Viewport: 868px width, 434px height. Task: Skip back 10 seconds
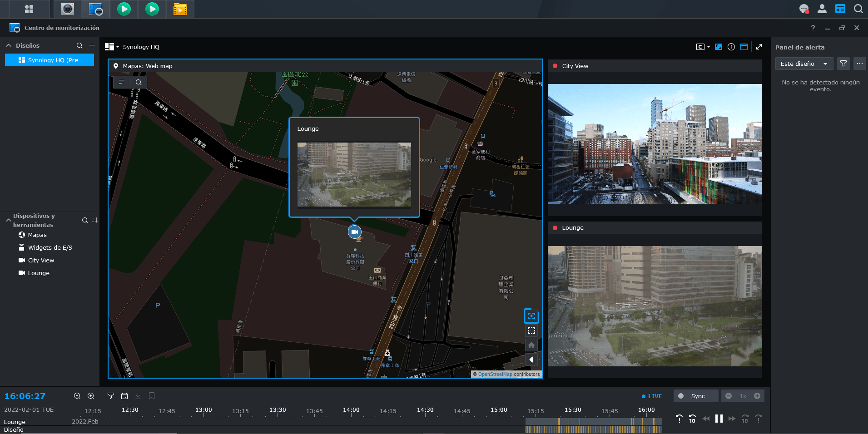click(692, 419)
